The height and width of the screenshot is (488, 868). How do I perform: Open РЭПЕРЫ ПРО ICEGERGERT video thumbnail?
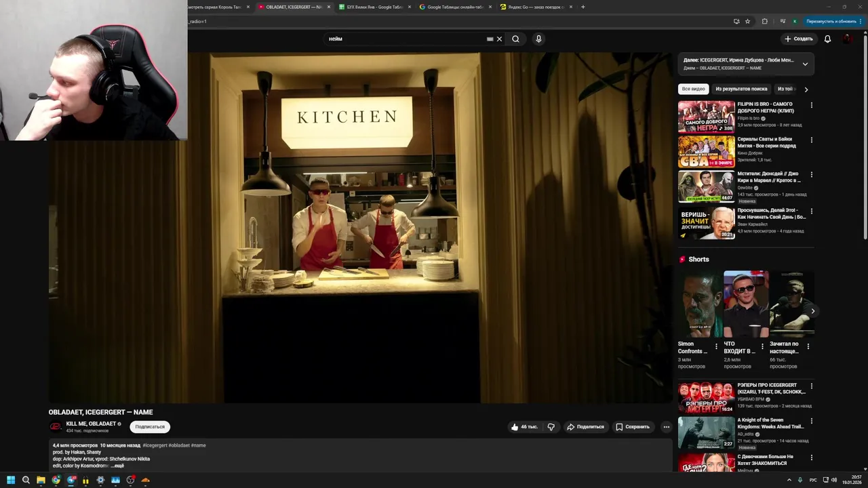tap(706, 398)
